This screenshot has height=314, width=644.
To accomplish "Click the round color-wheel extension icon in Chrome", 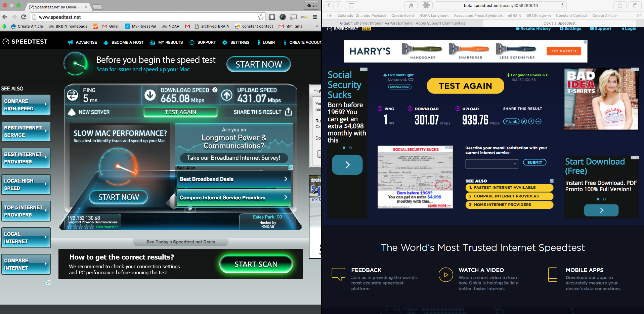I will pos(283,17).
